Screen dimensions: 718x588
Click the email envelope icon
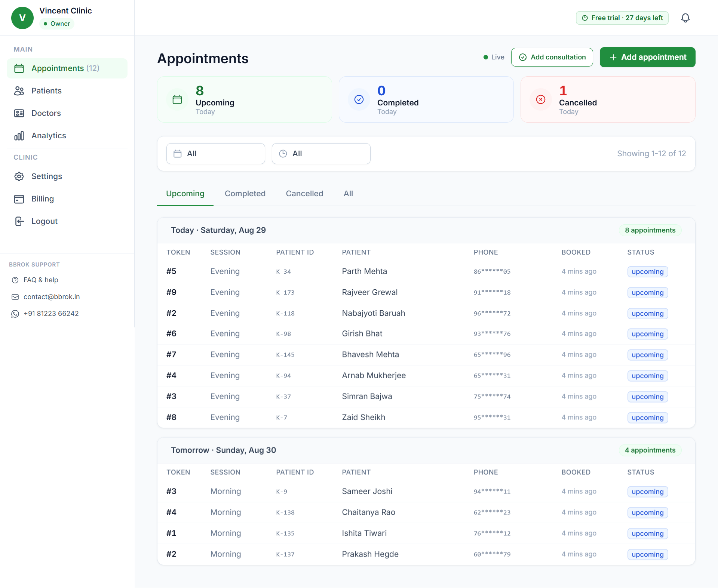tap(15, 297)
